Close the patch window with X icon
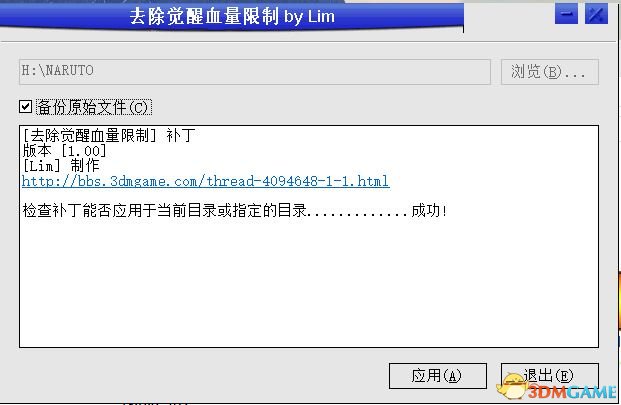This screenshot has height=405, width=621. click(596, 15)
